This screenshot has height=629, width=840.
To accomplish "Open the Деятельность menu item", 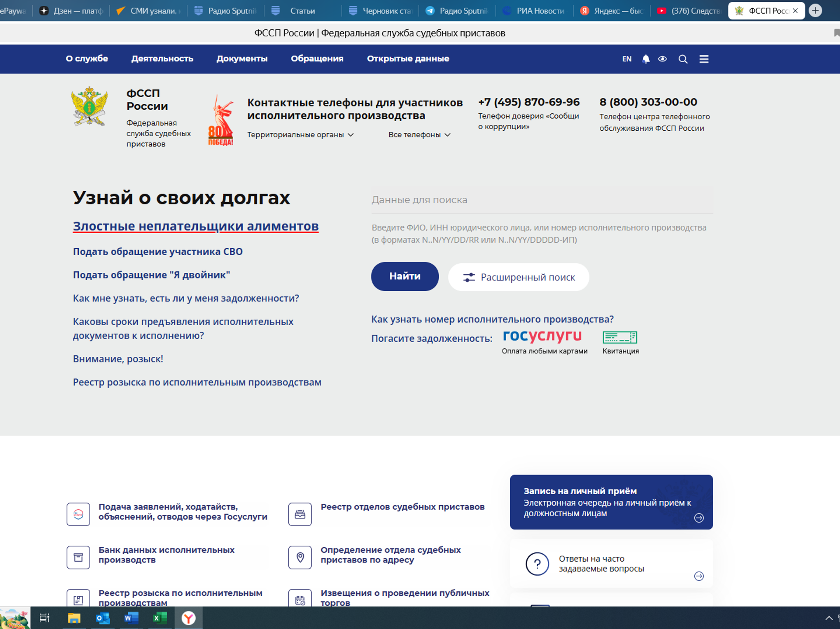I will [162, 59].
